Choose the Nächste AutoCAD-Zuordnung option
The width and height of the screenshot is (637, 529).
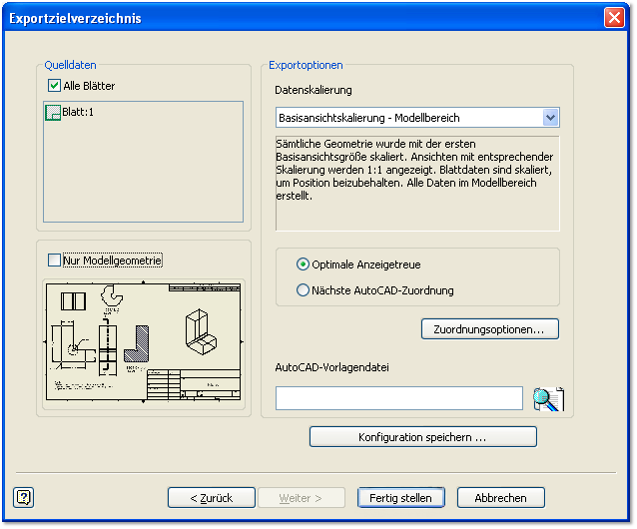point(304,291)
